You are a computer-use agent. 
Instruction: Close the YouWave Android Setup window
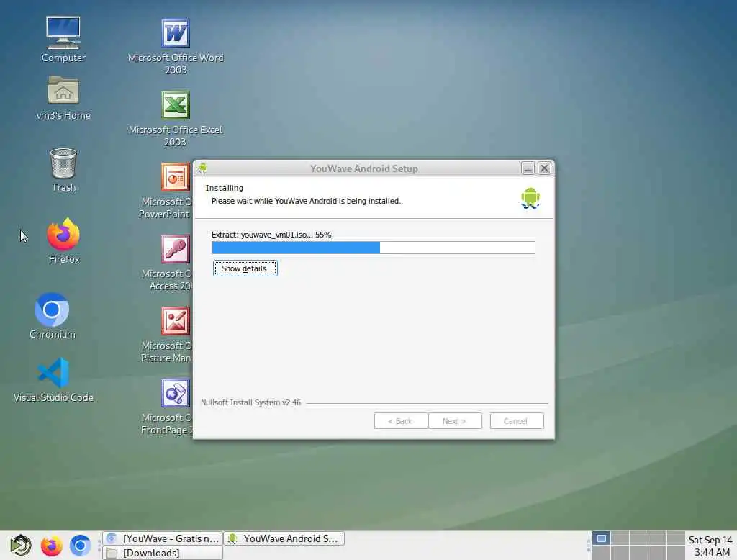[544, 168]
